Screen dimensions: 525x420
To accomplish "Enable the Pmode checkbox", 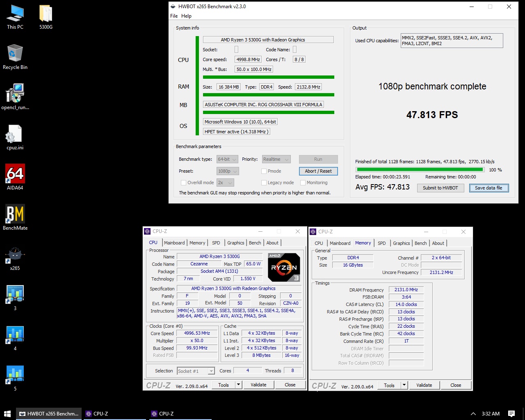I will pos(264,171).
